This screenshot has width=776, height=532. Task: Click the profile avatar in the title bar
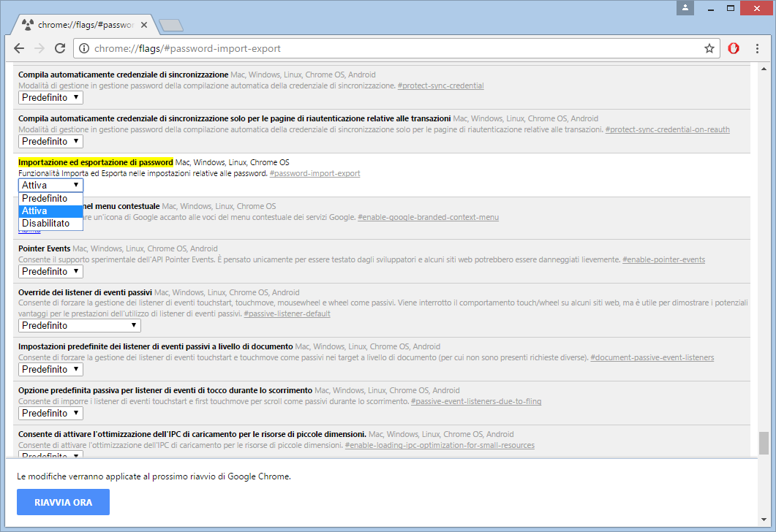pos(685,8)
